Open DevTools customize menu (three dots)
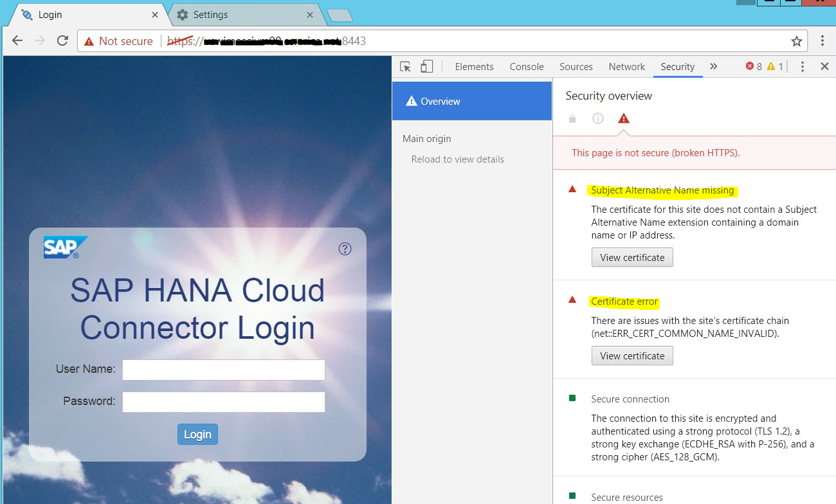This screenshot has height=504, width=836. pos(802,66)
